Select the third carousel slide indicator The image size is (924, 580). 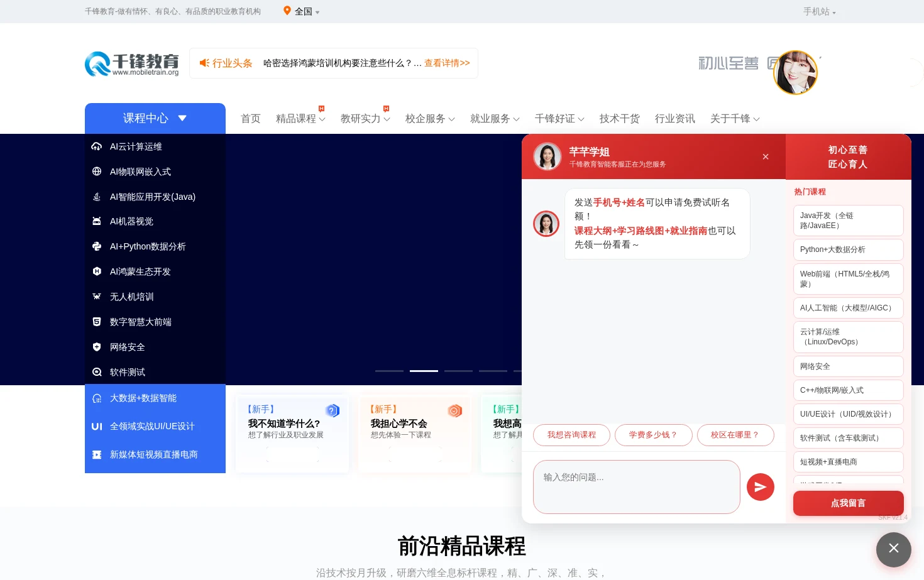458,371
